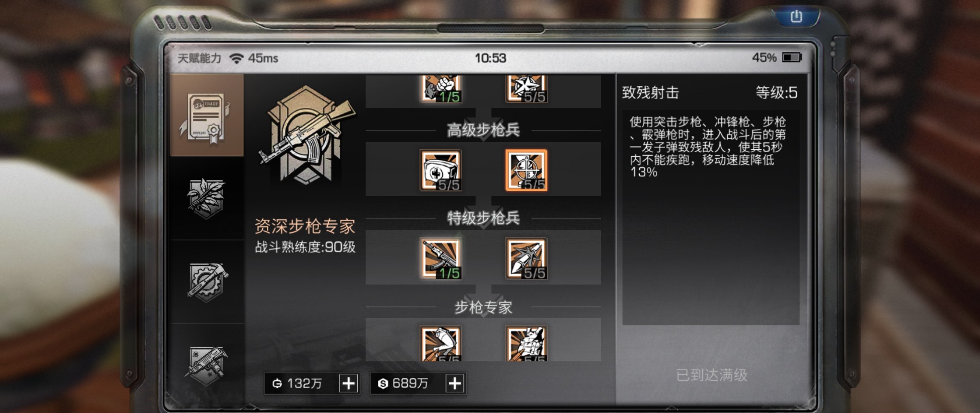
Task: Select the star burst skill icon at top
Action: pyautogui.click(x=526, y=89)
